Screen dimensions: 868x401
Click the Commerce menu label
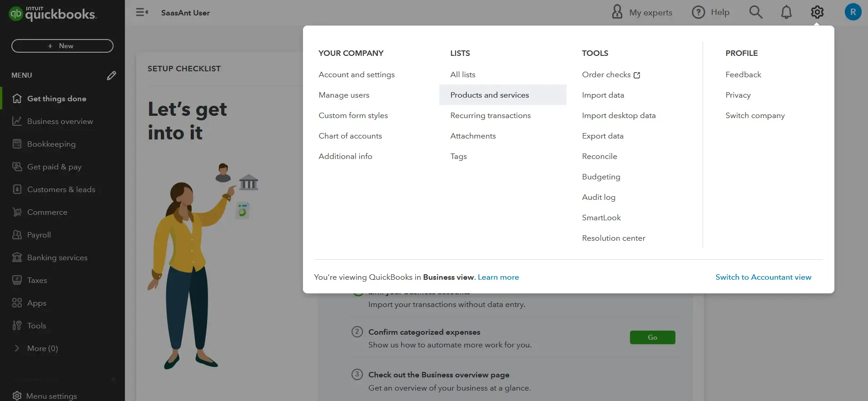click(x=47, y=212)
